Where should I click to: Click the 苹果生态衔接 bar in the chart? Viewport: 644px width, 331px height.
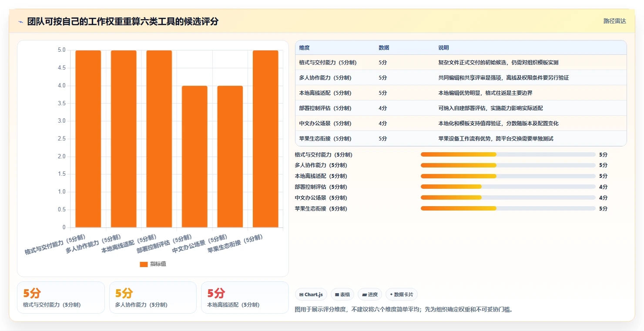tap(265, 139)
